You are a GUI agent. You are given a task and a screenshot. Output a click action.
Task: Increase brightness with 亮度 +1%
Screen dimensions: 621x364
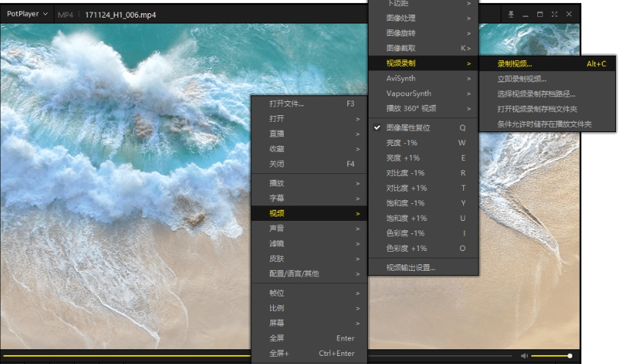point(403,158)
